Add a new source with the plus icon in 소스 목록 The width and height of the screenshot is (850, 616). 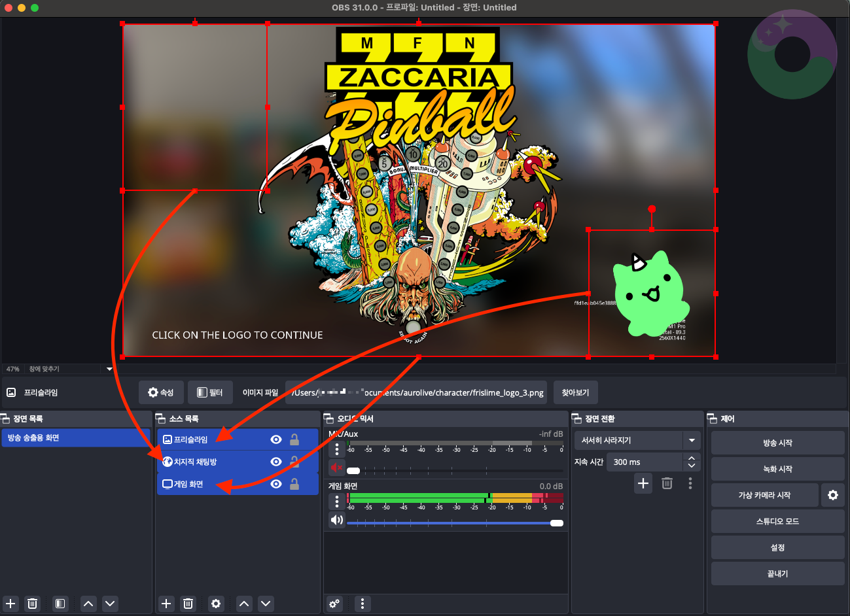(x=166, y=604)
